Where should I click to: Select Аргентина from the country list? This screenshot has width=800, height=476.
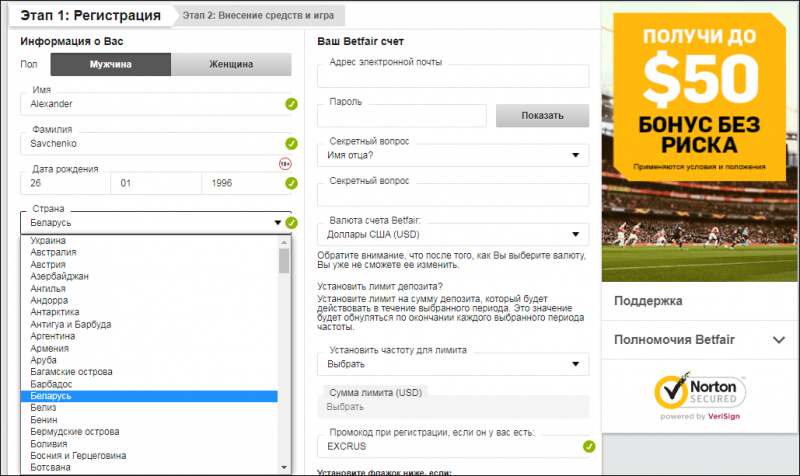point(149,336)
